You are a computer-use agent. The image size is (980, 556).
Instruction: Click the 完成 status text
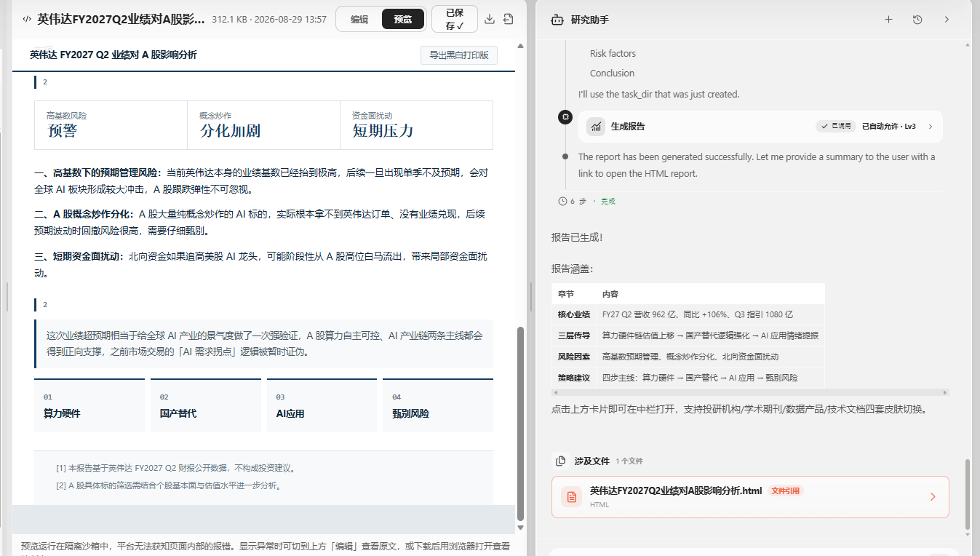[x=608, y=201]
